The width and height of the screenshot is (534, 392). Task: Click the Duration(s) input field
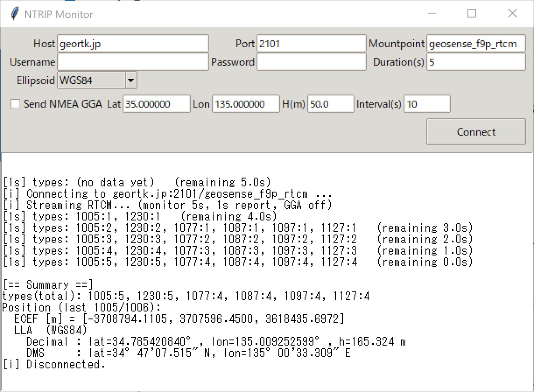coord(476,62)
